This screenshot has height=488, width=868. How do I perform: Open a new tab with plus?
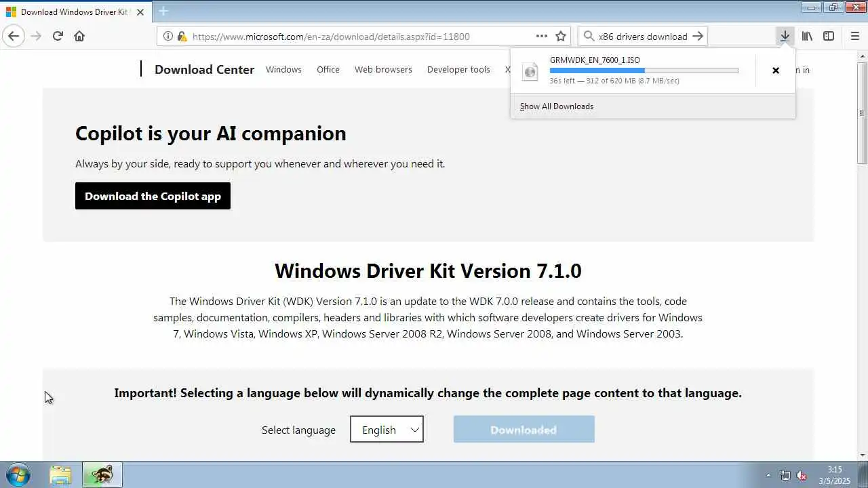163,12
